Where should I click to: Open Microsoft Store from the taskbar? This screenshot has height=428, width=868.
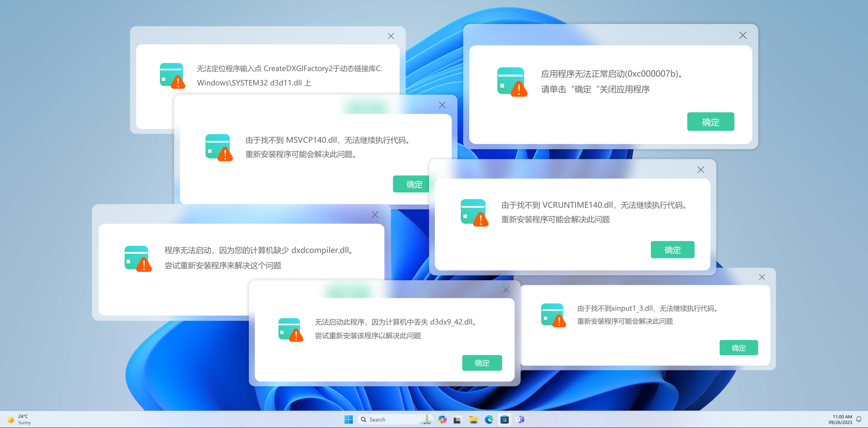504,419
